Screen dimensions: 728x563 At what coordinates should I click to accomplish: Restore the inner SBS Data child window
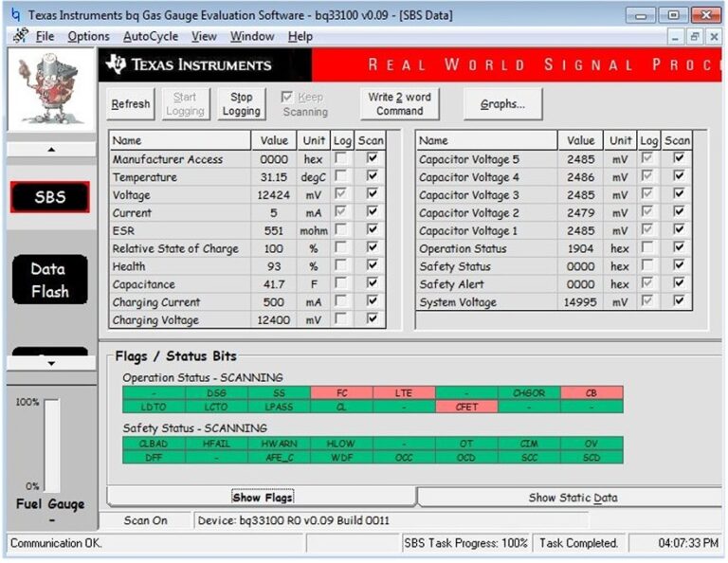[695, 36]
